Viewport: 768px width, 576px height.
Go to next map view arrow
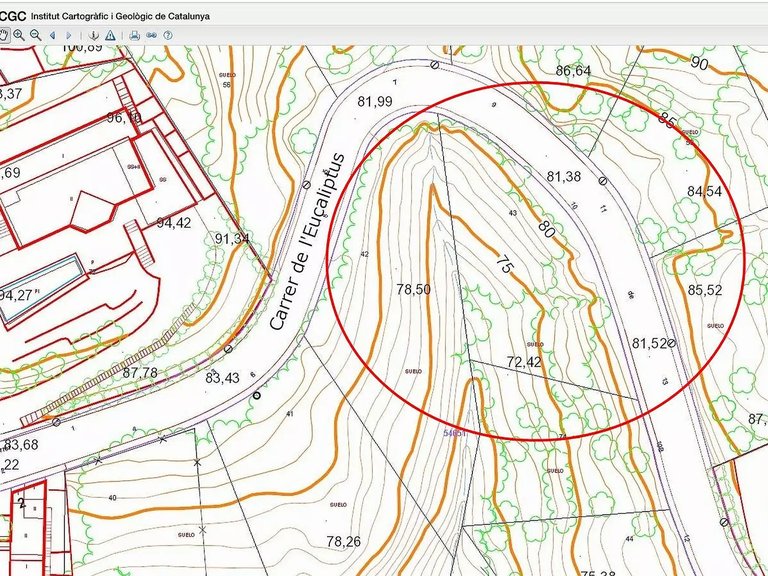click(x=69, y=35)
